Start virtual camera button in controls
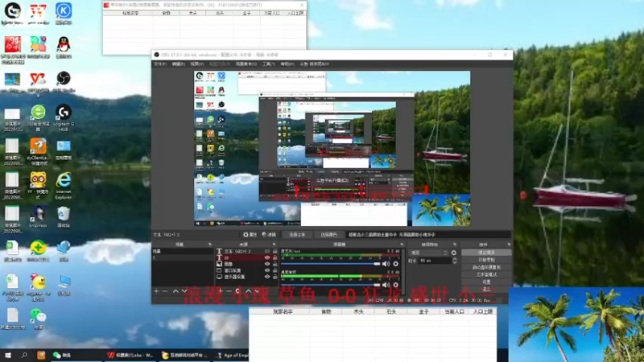This screenshot has height=362, width=644. [x=486, y=267]
